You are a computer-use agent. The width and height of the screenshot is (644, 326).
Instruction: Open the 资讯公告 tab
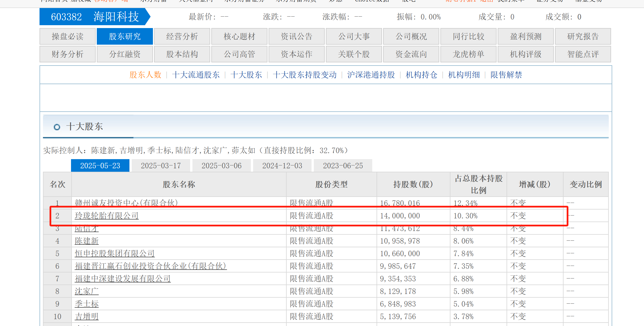point(297,36)
